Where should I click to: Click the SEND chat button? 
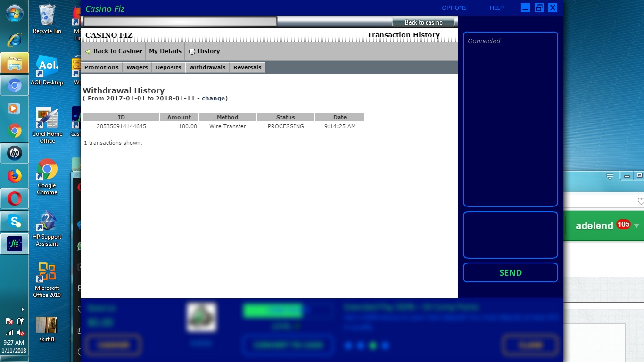[x=511, y=272]
